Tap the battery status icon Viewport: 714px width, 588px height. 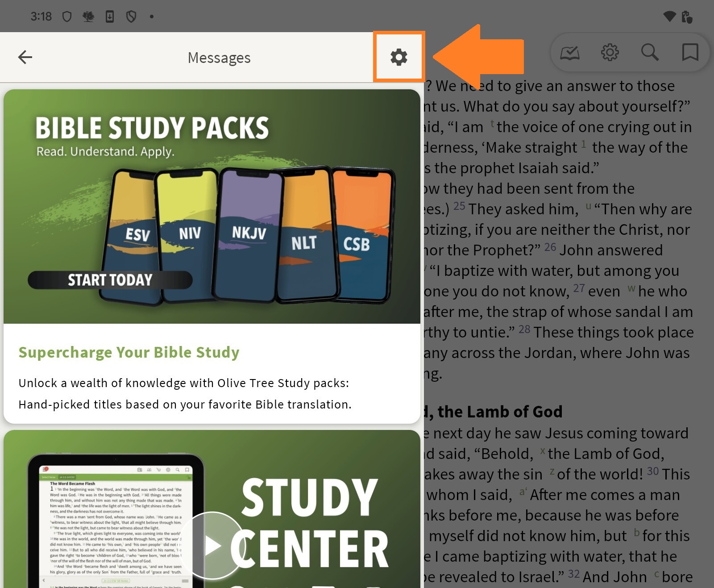687,17
